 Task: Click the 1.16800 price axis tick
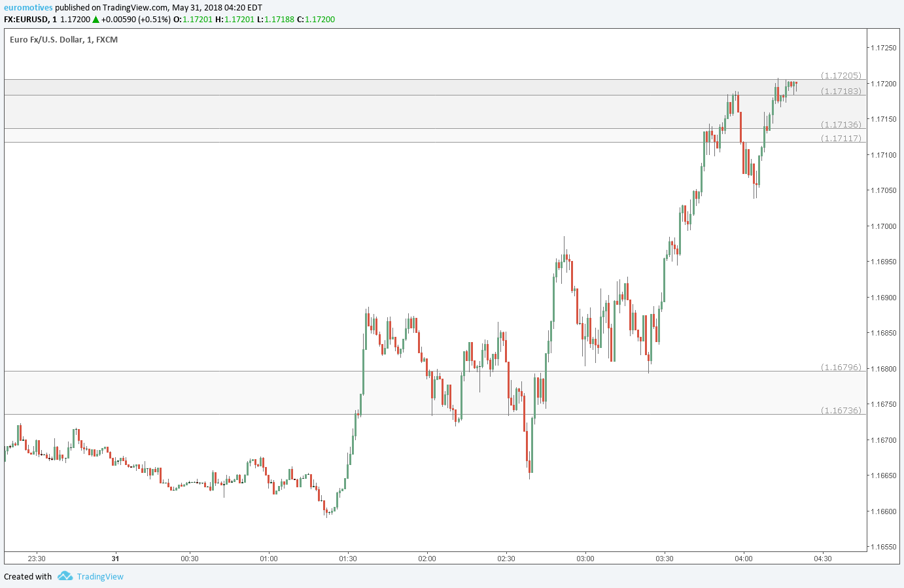point(882,369)
